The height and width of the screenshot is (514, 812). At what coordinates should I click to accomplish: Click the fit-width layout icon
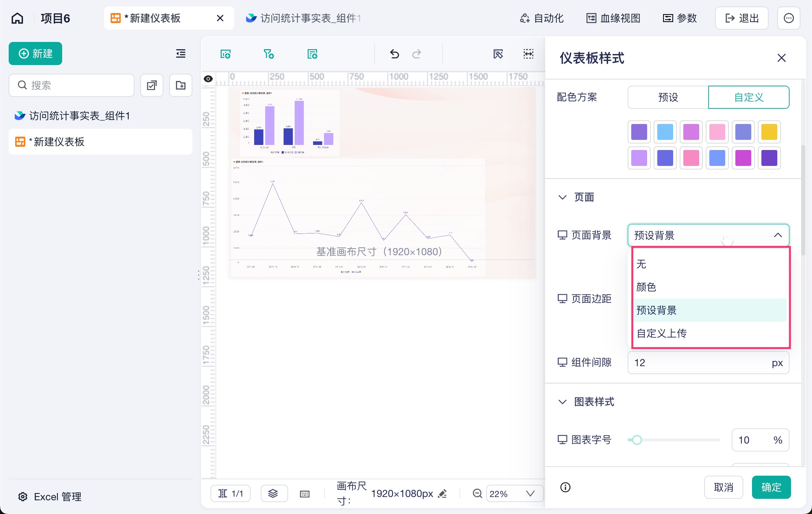529,54
